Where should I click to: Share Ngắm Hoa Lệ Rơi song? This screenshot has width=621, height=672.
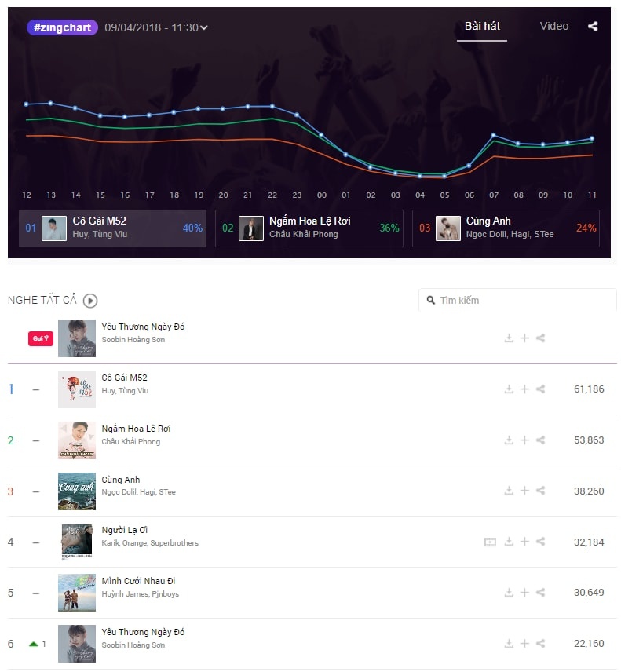pyautogui.click(x=540, y=440)
